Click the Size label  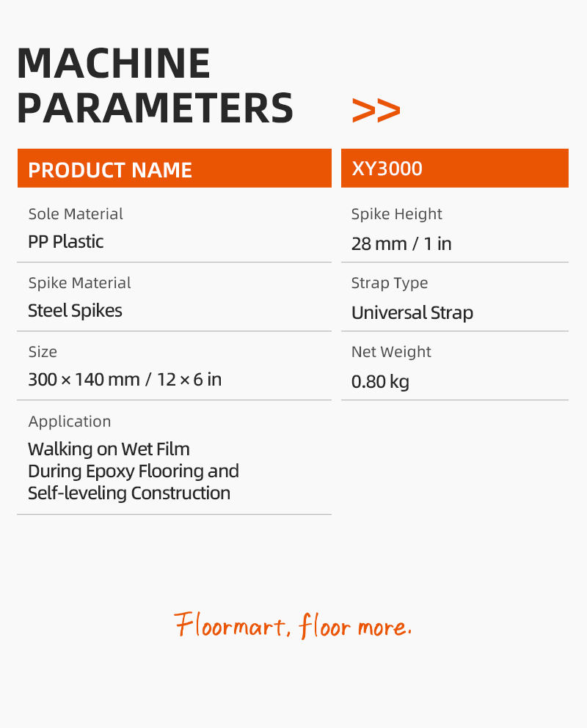(x=43, y=352)
